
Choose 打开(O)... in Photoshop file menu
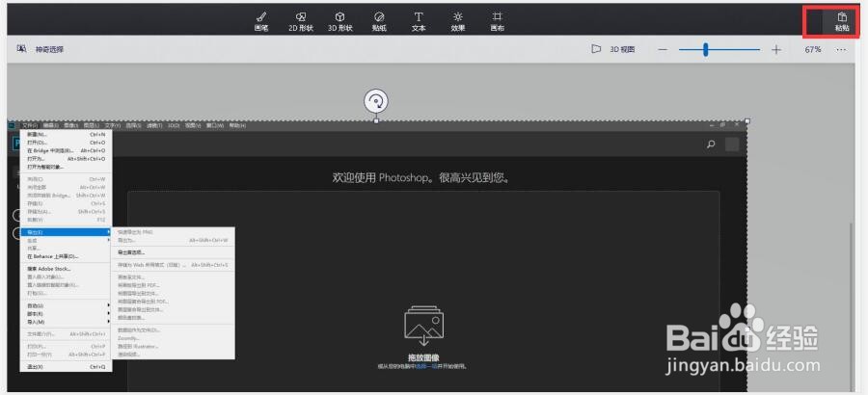66,143
